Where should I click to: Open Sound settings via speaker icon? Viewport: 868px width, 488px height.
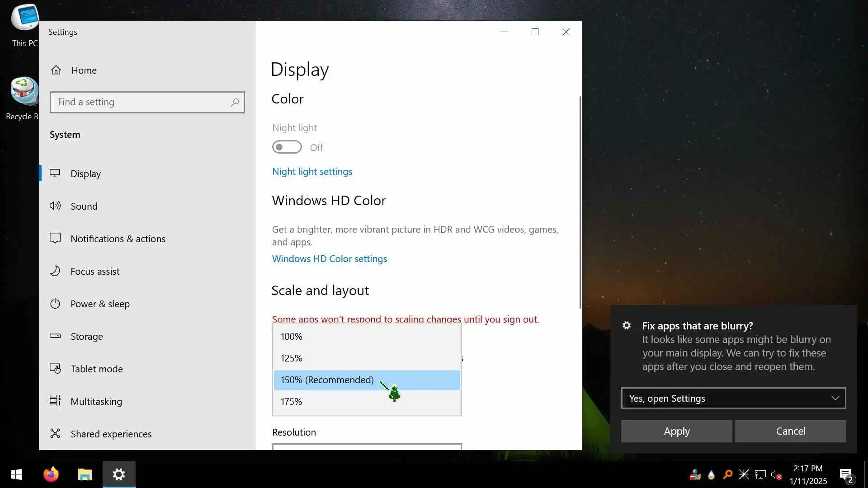pyautogui.click(x=55, y=206)
